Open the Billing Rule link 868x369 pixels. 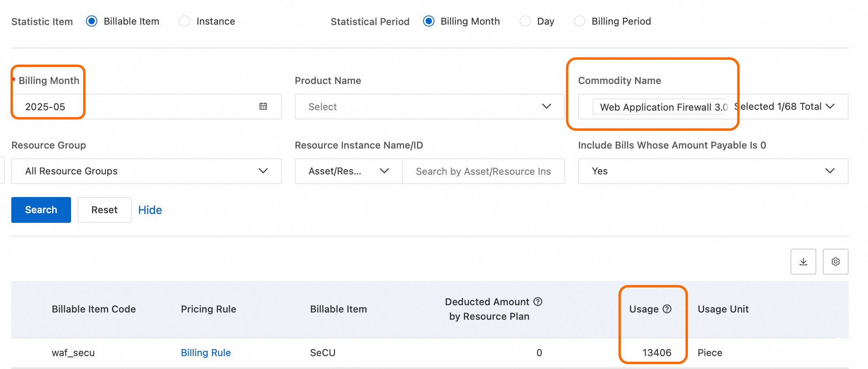[x=205, y=352]
